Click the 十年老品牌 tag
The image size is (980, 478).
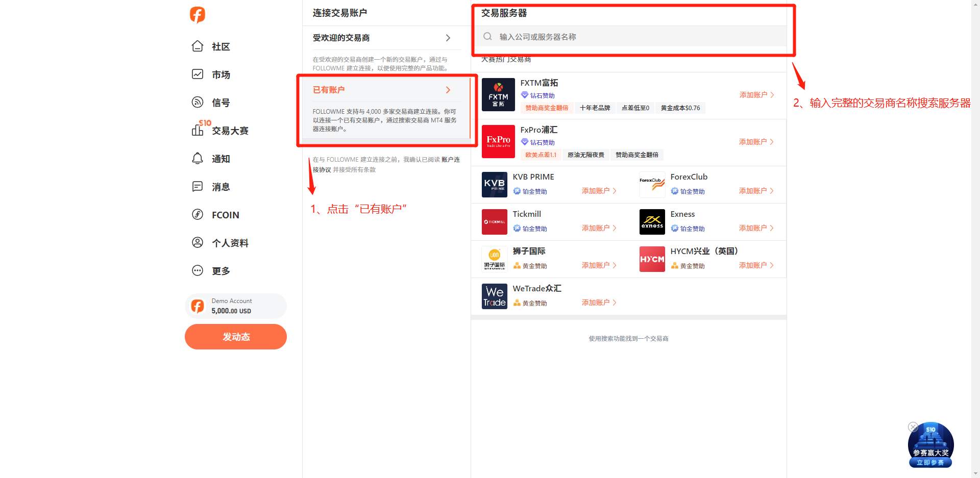595,108
